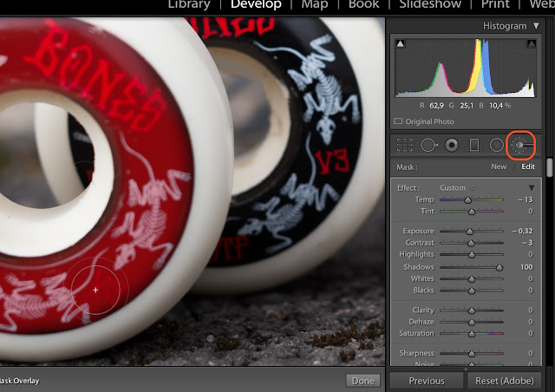Click the Contrast value -3
This screenshot has height=392, width=555.
527,243
